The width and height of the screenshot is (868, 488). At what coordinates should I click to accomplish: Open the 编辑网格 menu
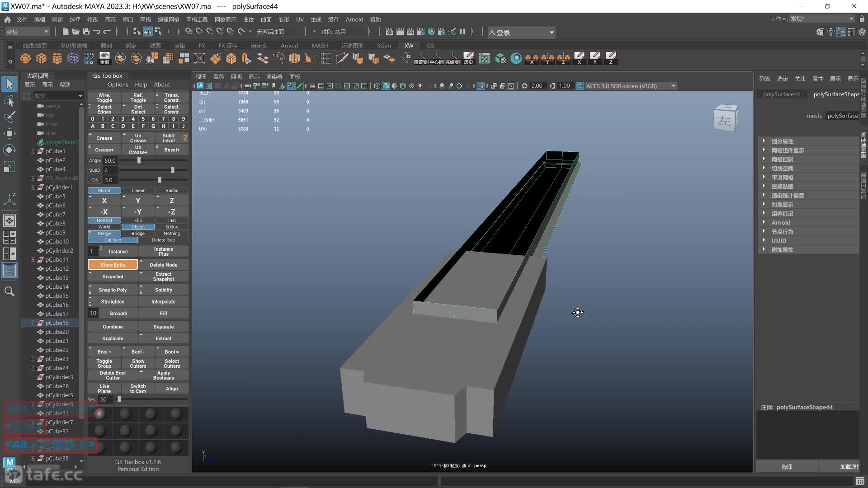[168, 19]
